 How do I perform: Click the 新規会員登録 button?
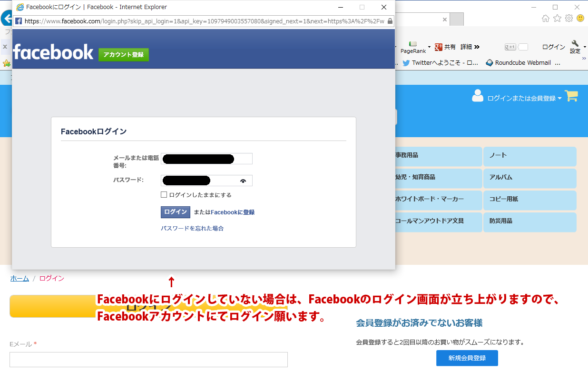467,358
